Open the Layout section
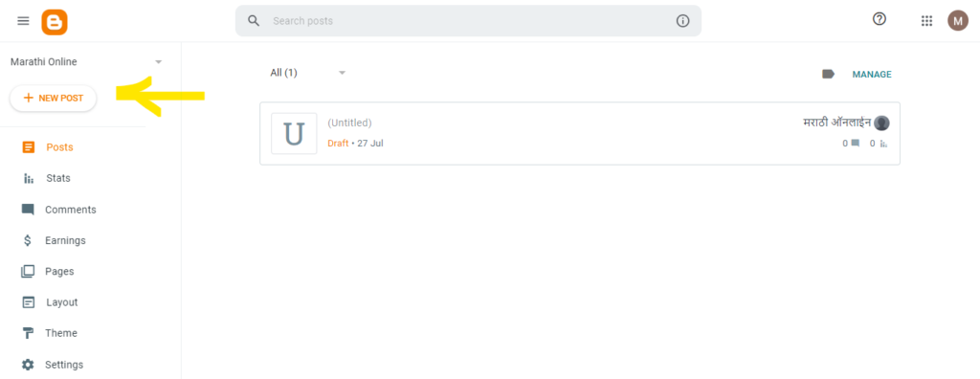Screen dimensions: 980x379 pos(62,302)
